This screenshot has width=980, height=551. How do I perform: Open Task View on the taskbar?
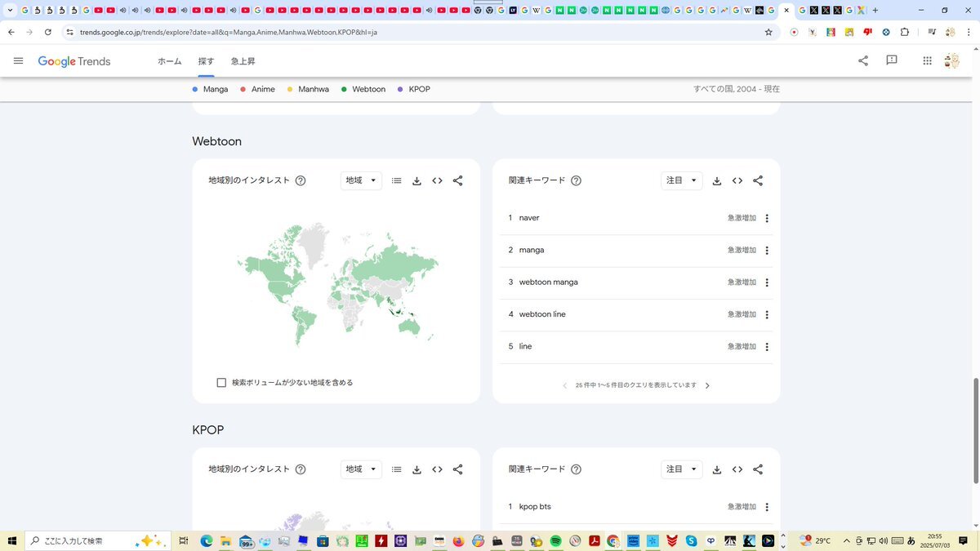point(184,540)
